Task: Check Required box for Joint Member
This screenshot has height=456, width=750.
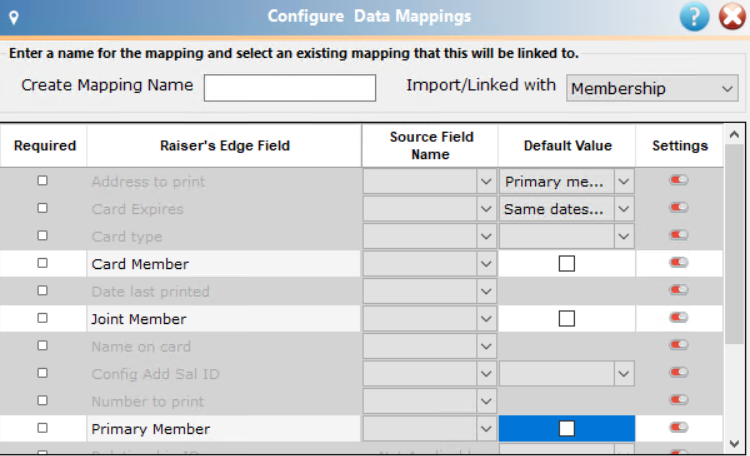Action: coord(43,318)
